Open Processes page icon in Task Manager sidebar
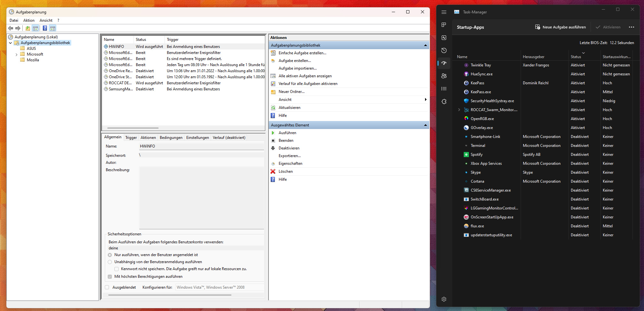The height and width of the screenshot is (311, 644). pyautogui.click(x=444, y=25)
